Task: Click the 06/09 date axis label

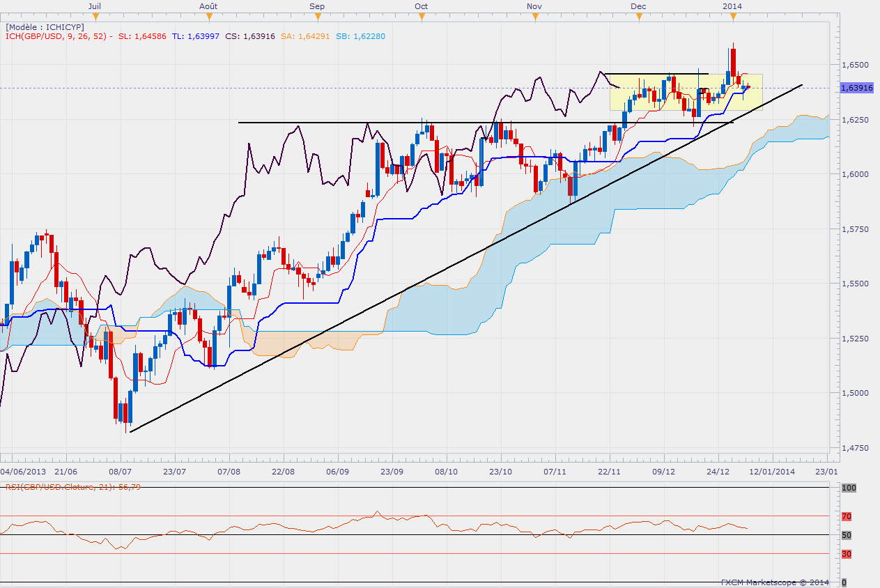Action: pyautogui.click(x=337, y=472)
